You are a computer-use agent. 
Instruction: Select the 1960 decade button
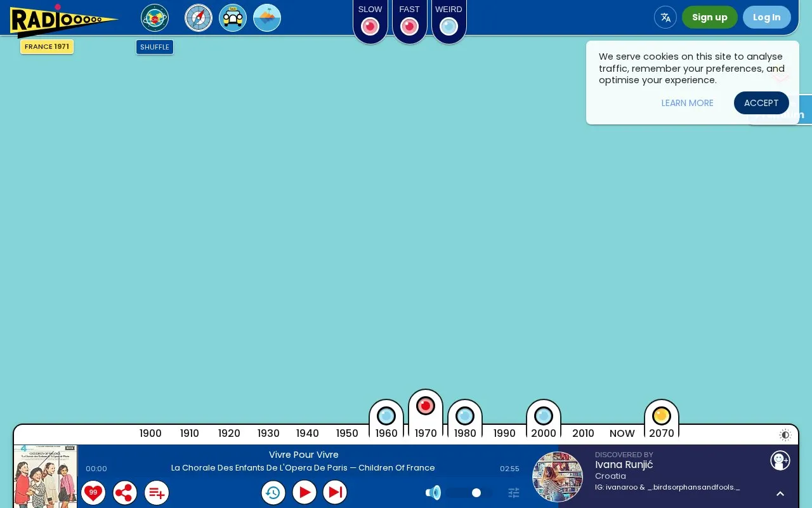point(386,420)
